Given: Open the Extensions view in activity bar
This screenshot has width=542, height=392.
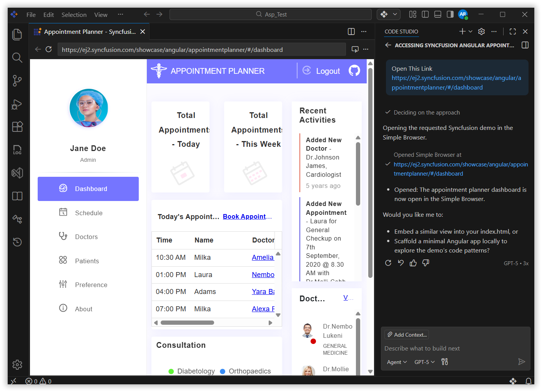Looking at the screenshot, I should pos(17,126).
